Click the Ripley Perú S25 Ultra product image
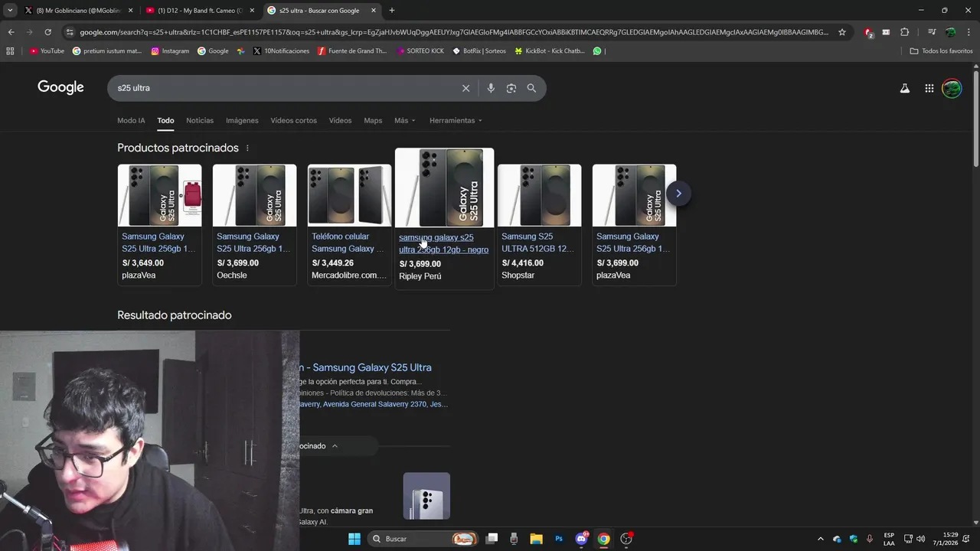The width and height of the screenshot is (980, 551). point(444,188)
